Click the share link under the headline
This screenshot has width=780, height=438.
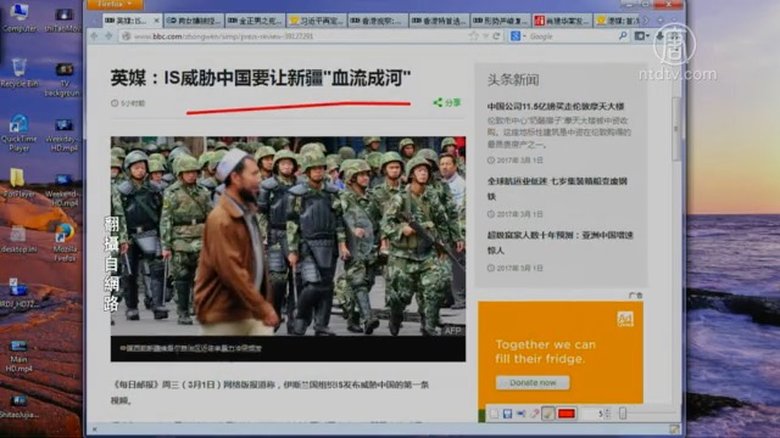pyautogui.click(x=447, y=102)
